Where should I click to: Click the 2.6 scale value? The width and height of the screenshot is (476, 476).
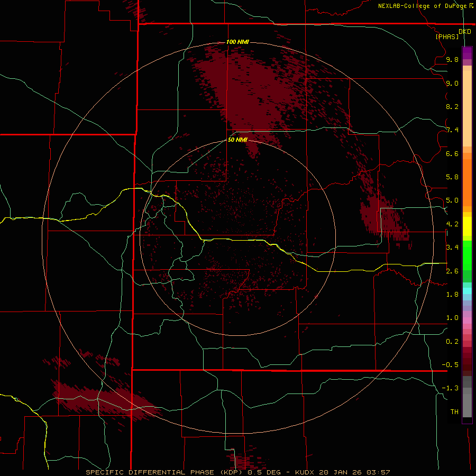[452, 271]
